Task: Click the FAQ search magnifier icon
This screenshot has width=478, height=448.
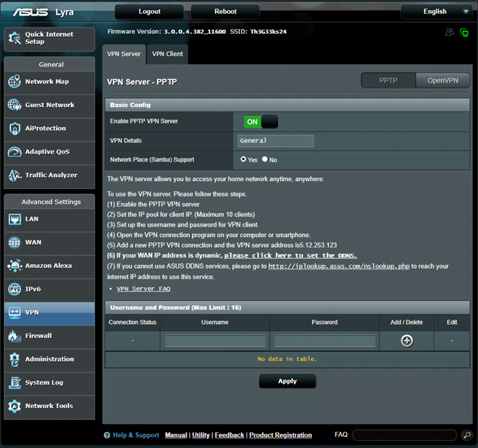Action: (467, 435)
